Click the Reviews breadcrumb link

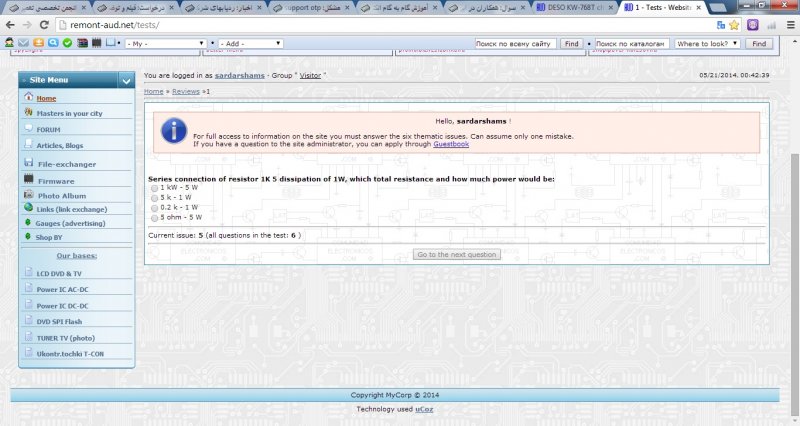(x=186, y=91)
